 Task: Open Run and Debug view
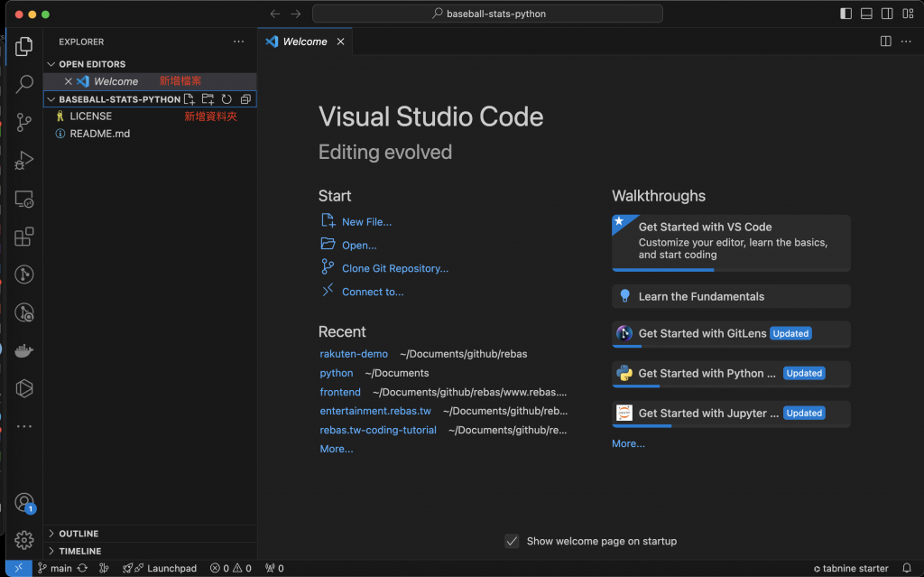[24, 161]
